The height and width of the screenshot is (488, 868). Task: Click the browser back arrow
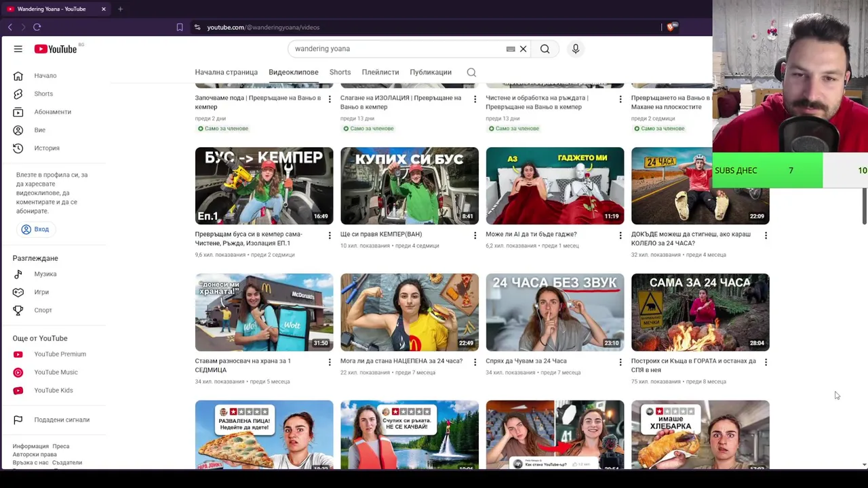click(x=10, y=27)
